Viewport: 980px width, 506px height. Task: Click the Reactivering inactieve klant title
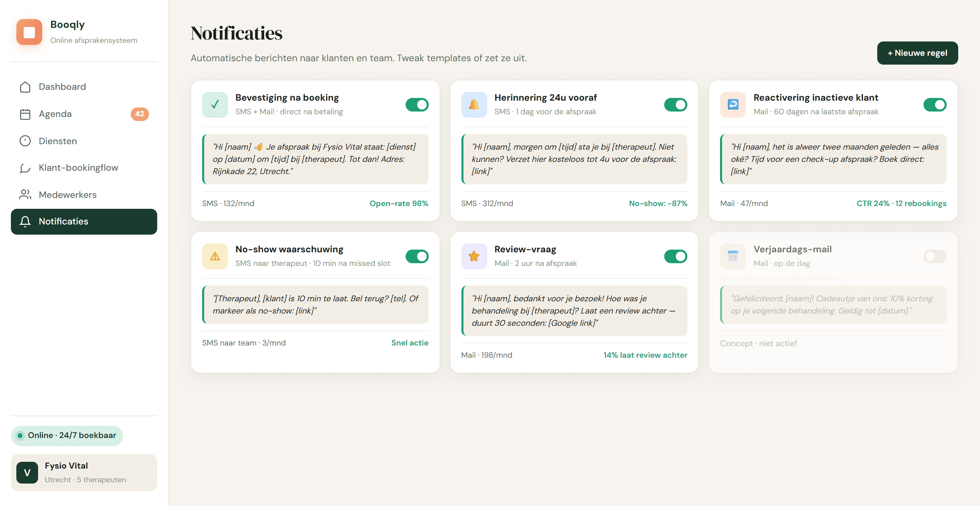tap(816, 98)
